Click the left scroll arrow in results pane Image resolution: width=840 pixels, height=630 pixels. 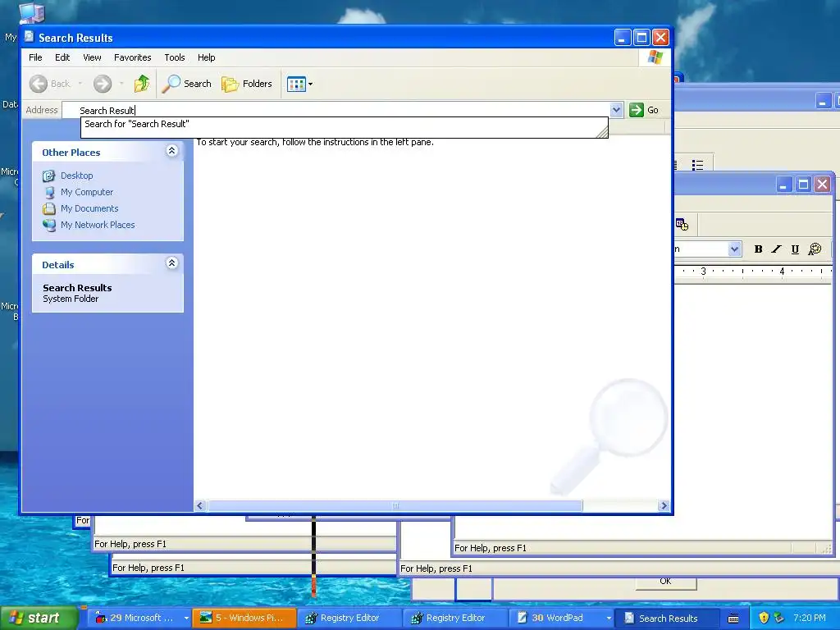[x=200, y=505]
